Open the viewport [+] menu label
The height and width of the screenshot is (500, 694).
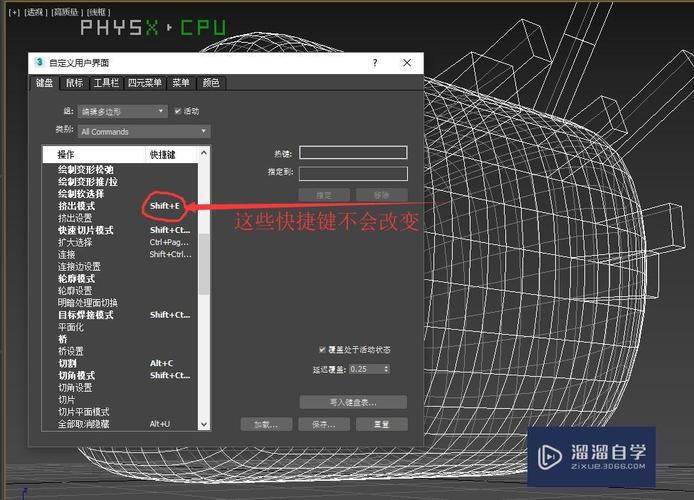[x=15, y=12]
